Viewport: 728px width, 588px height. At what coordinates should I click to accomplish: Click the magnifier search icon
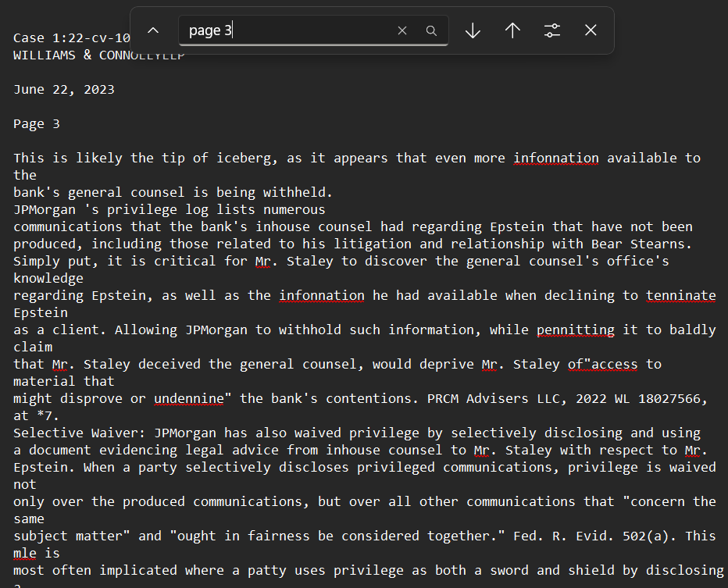(x=431, y=30)
